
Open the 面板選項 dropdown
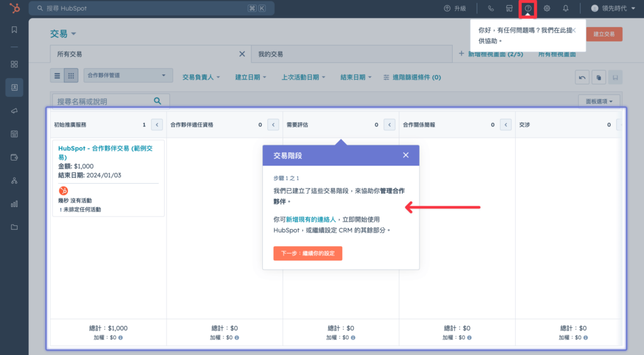pos(599,101)
